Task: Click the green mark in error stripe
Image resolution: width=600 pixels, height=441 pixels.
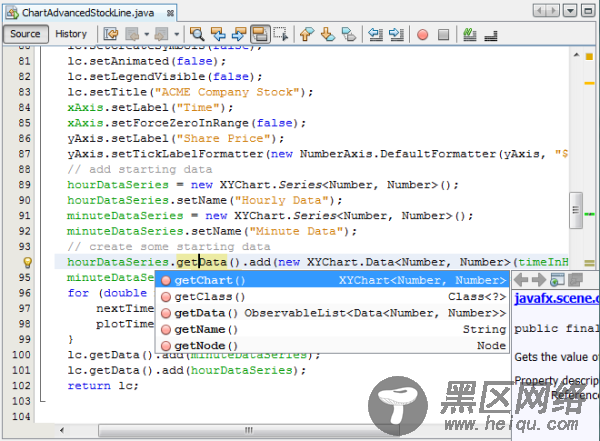Action: pyautogui.click(x=590, y=214)
